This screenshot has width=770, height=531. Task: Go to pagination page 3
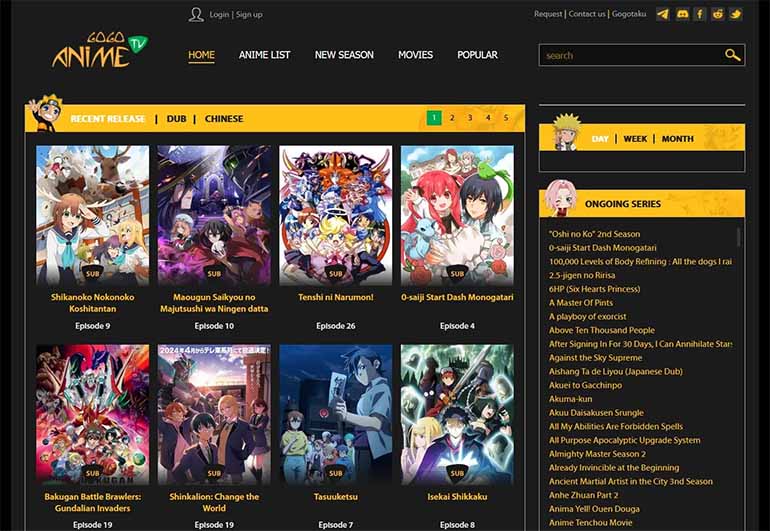[470, 118]
